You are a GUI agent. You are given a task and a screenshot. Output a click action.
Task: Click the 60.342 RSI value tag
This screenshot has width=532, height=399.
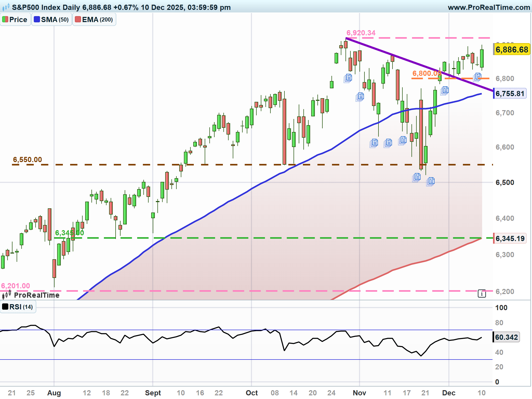point(506,337)
